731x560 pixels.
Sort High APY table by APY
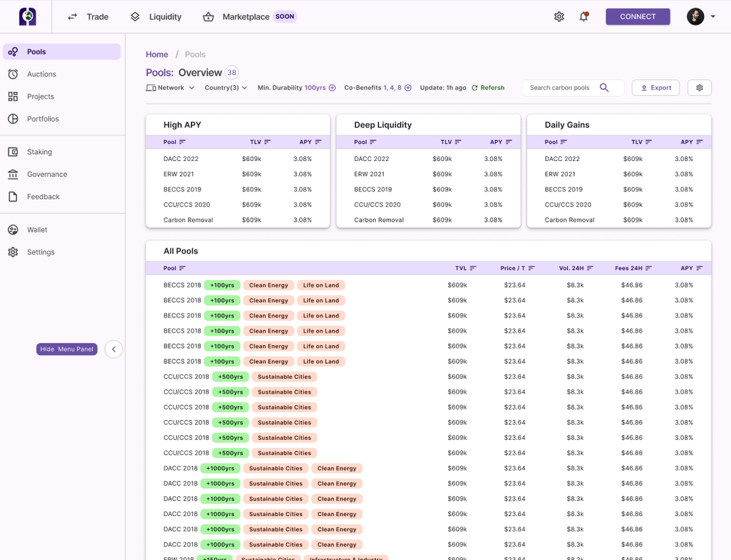pyautogui.click(x=311, y=142)
